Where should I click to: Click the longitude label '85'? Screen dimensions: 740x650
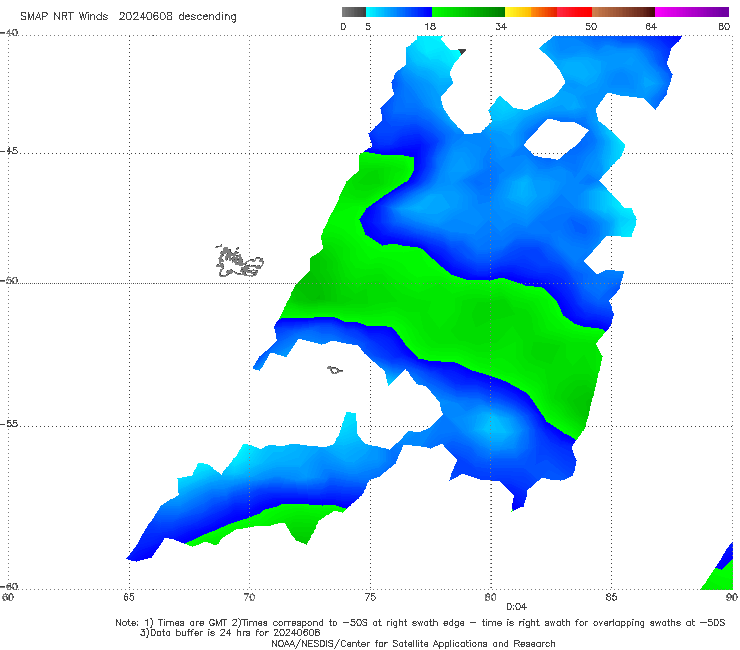[x=611, y=598]
